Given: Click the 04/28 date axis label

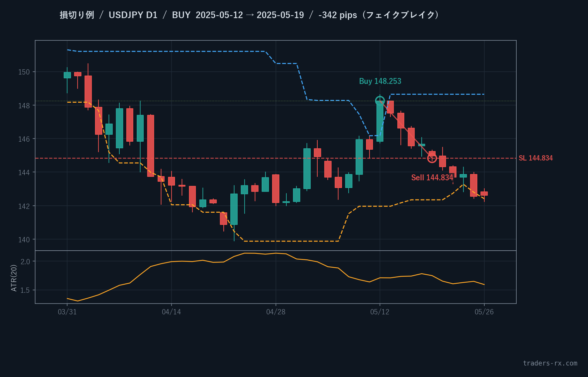Looking at the screenshot, I should click(276, 312).
